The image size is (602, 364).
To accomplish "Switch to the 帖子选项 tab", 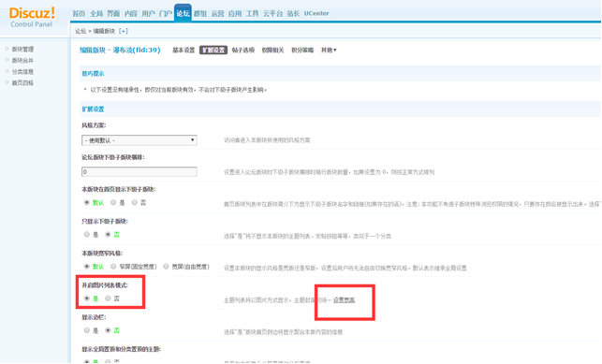I will point(243,51).
